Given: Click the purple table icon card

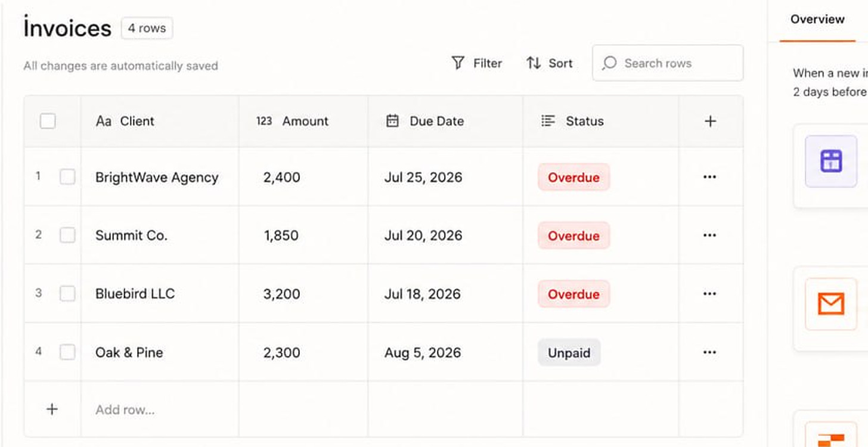Looking at the screenshot, I should 831,162.
